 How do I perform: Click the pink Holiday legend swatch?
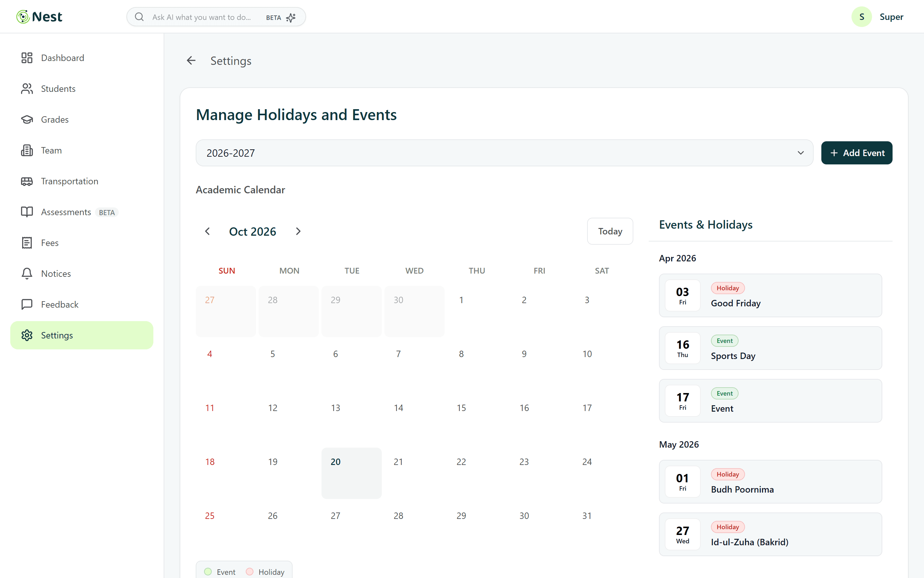point(250,572)
